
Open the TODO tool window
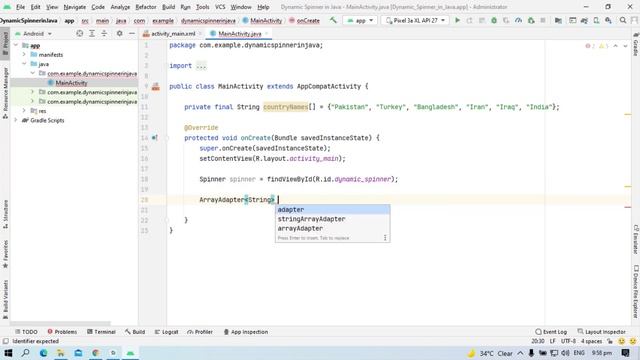26,332
